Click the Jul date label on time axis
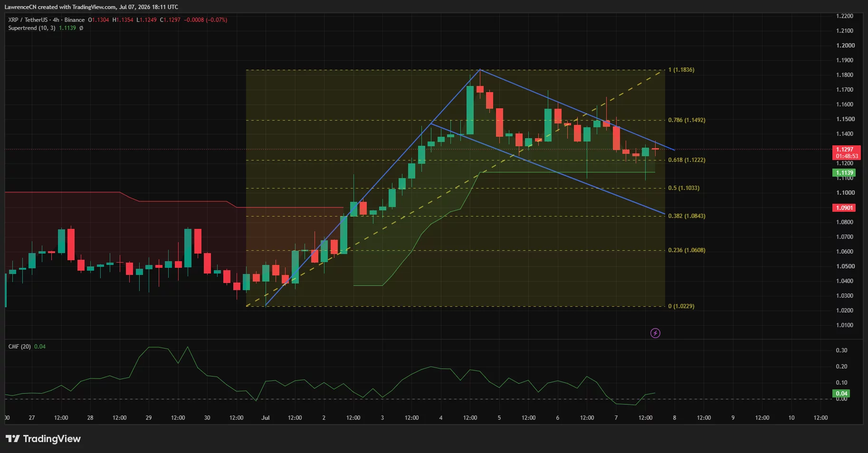868x453 pixels. point(266,418)
